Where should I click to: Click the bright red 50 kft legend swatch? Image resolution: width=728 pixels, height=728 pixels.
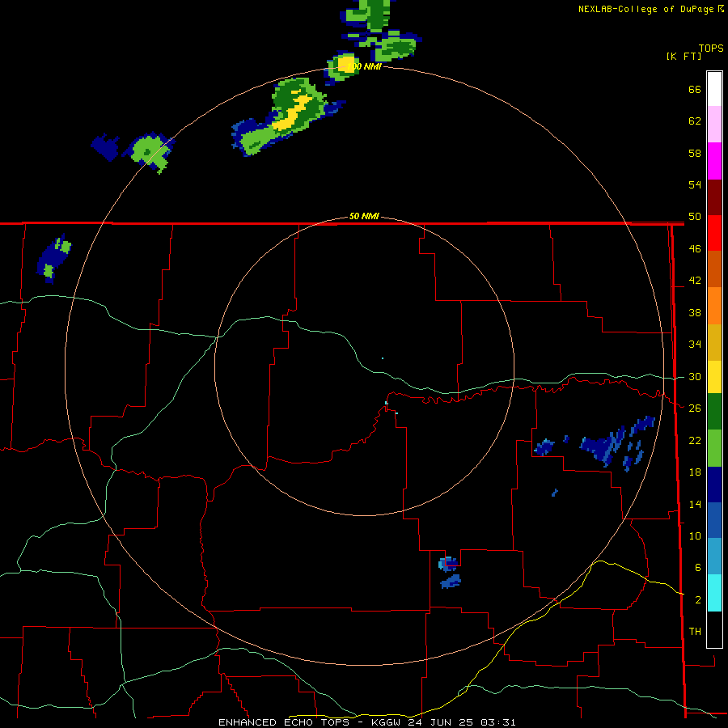714,233
